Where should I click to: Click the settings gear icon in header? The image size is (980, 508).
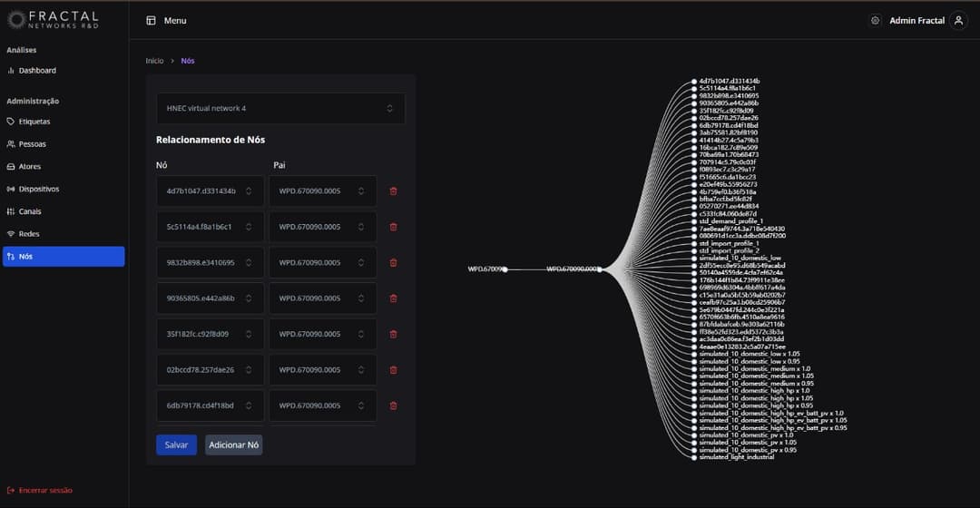click(x=875, y=20)
